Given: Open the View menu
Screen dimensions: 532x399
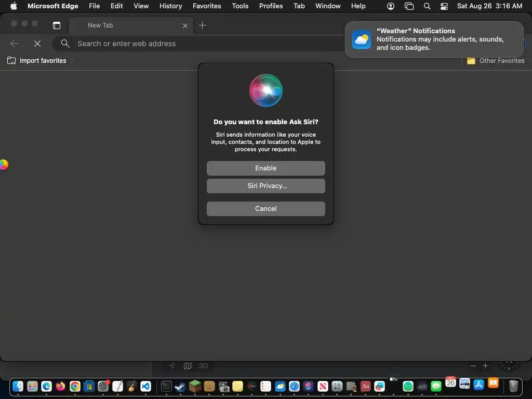Looking at the screenshot, I should (141, 6).
